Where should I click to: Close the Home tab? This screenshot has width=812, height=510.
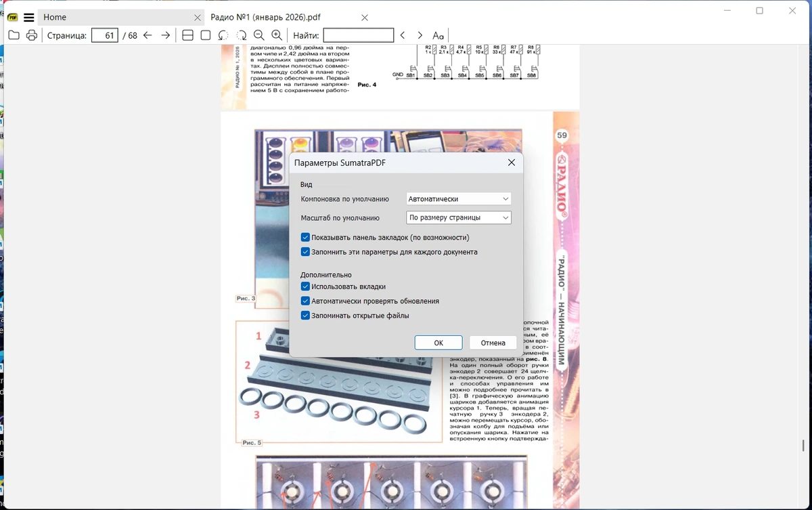click(198, 18)
